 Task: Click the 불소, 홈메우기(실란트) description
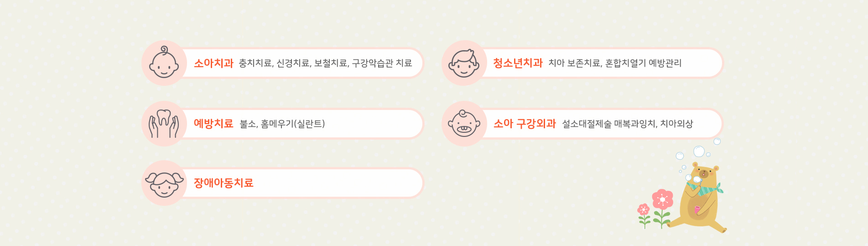coord(282,124)
